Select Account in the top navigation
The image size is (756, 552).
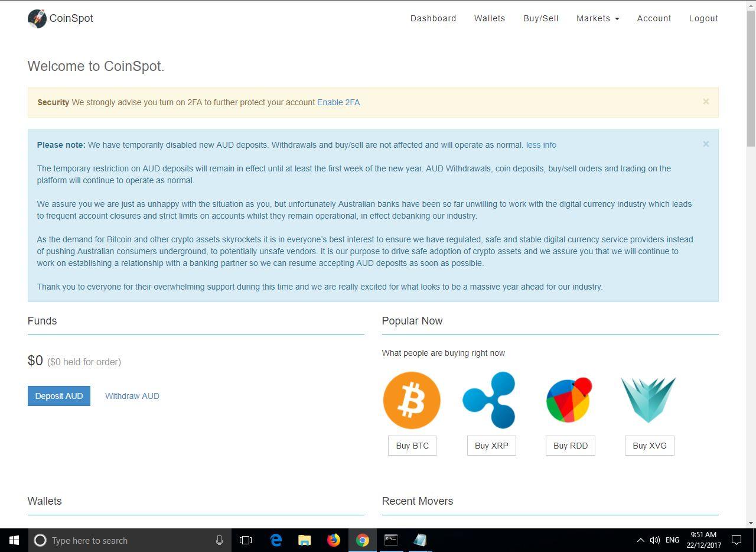[x=654, y=18]
